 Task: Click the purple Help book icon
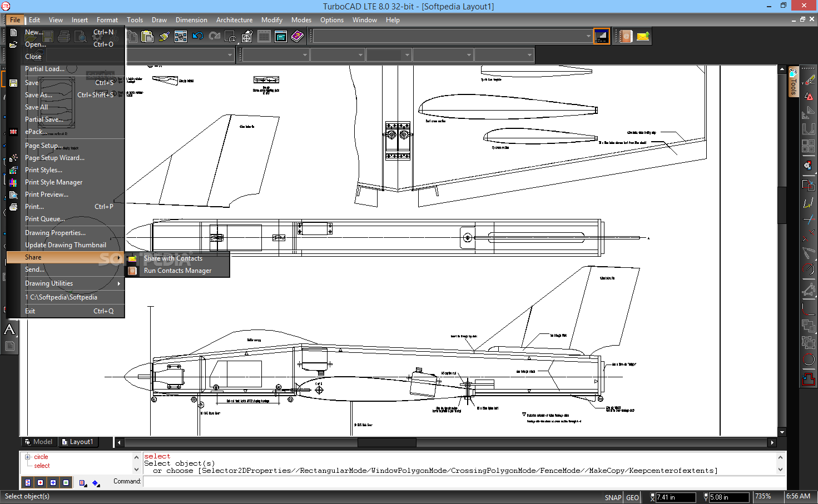[298, 37]
